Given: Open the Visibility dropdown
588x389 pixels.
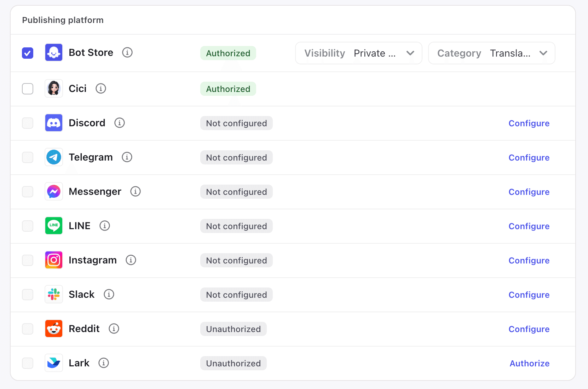Looking at the screenshot, I should point(358,53).
